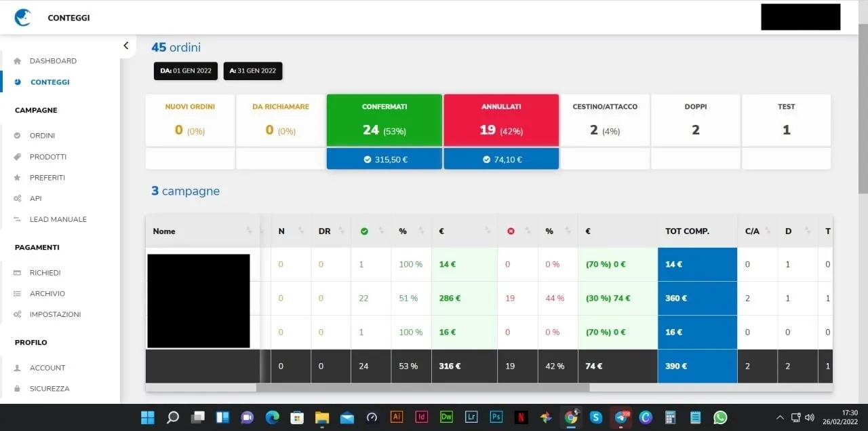This screenshot has width=868, height=431.
Task: Open Sicurezza under Profilo
Action: click(50, 389)
